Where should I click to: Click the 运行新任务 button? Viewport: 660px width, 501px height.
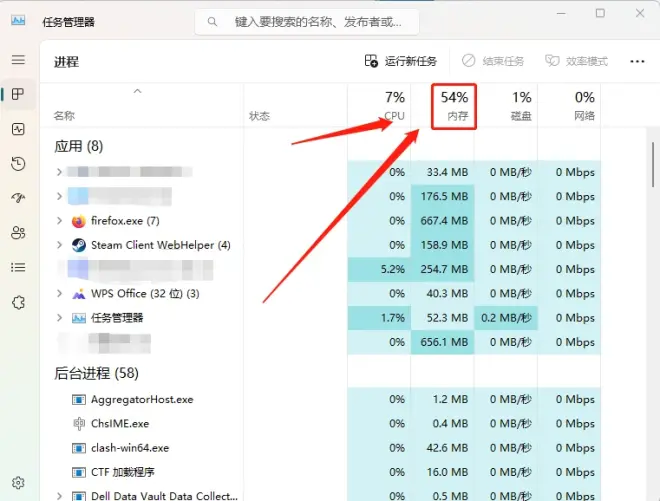pos(401,61)
